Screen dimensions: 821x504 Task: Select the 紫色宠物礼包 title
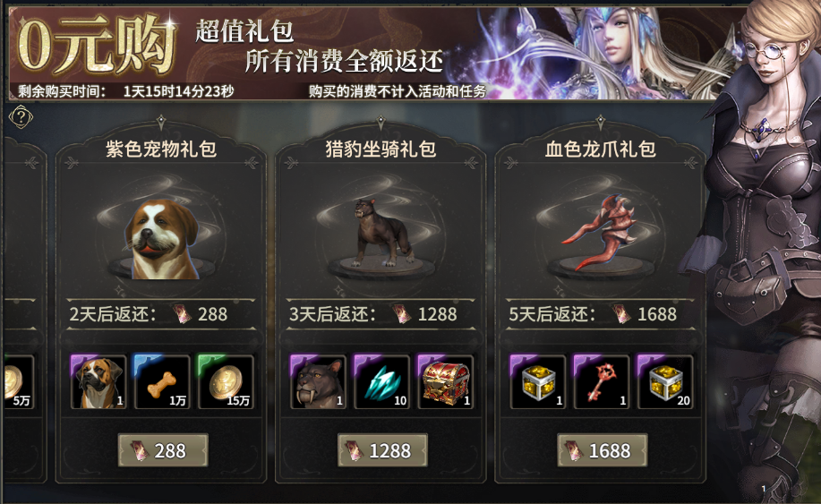[161, 149]
